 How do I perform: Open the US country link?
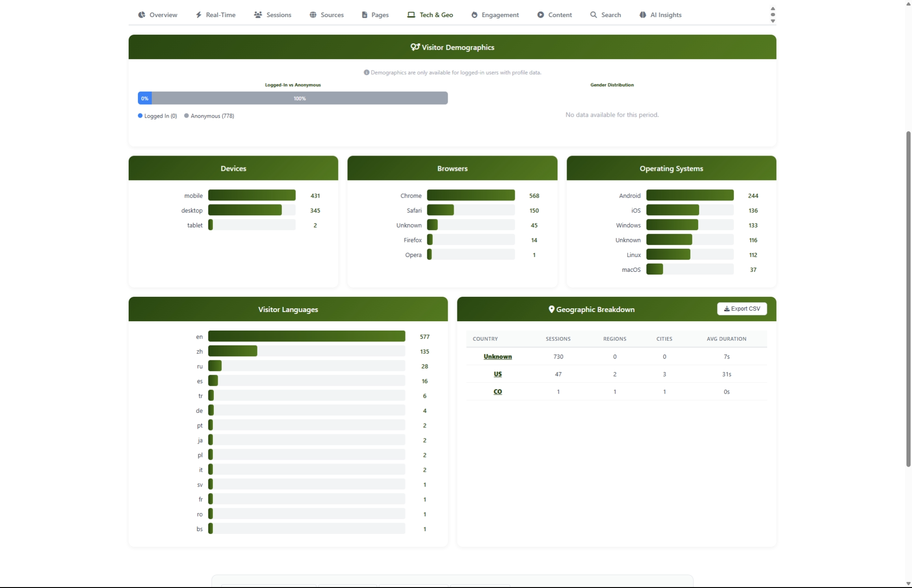pos(498,374)
